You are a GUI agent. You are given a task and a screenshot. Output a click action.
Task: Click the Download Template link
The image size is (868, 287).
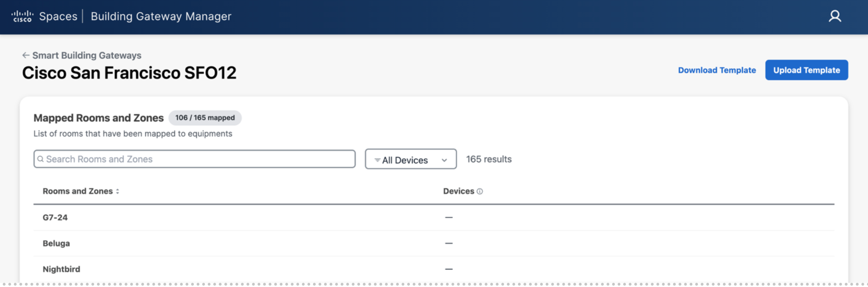(716, 70)
